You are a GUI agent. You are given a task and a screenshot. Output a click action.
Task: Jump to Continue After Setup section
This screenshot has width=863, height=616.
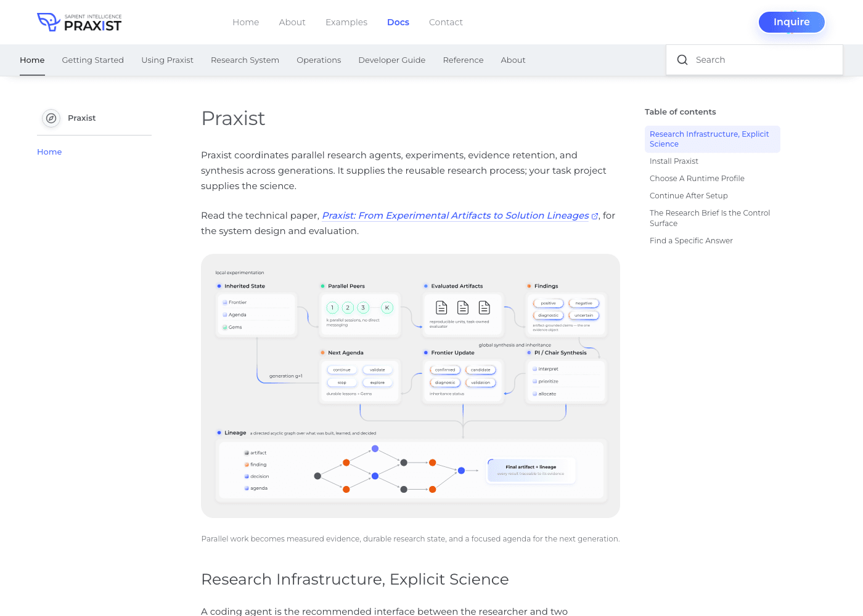(689, 196)
